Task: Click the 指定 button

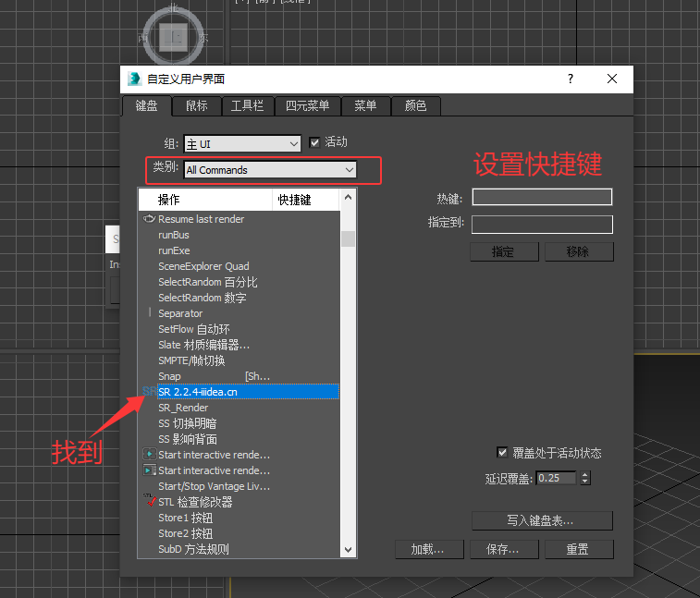Action: pos(504,251)
